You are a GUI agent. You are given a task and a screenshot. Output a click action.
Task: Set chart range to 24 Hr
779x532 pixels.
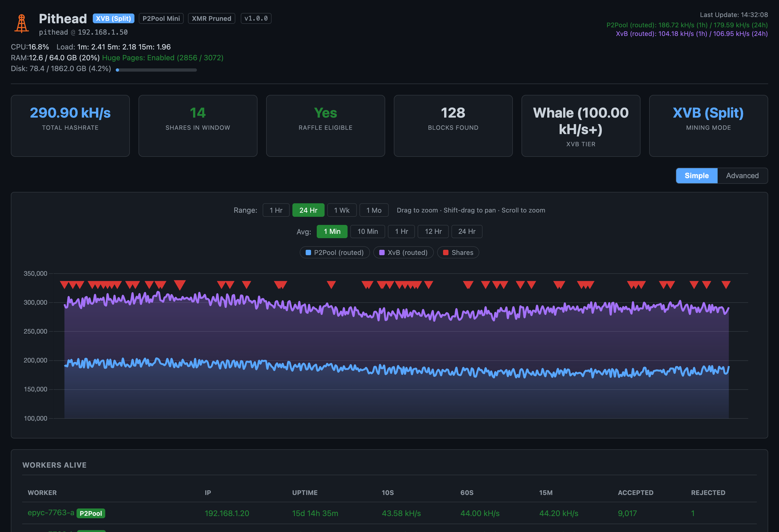[x=308, y=210]
